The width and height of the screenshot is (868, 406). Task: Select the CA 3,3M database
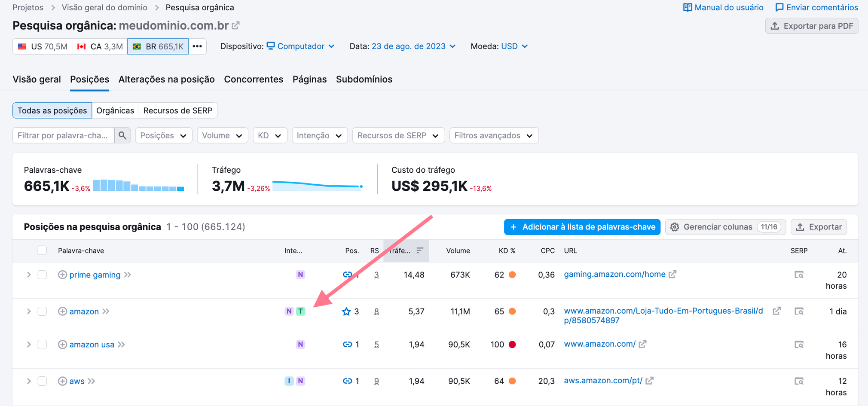(100, 46)
